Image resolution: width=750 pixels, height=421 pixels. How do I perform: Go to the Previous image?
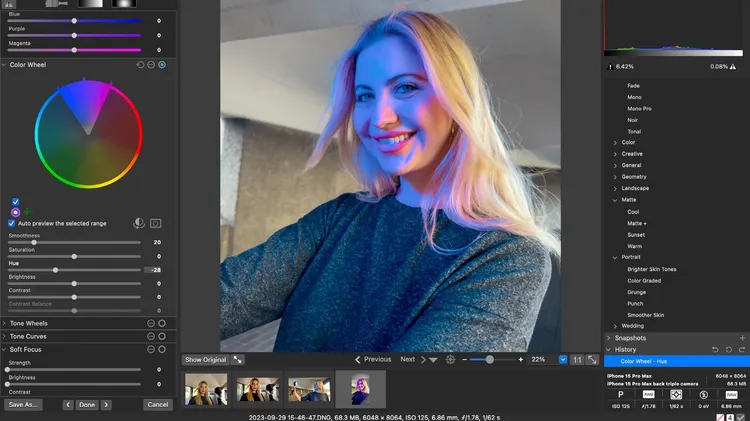click(x=373, y=359)
